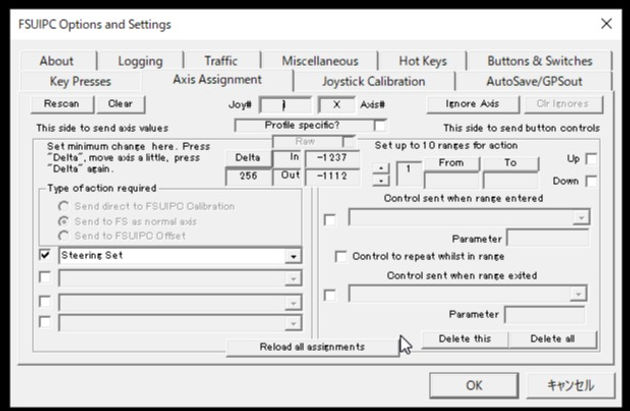Click the キャンセル cancel button

(571, 386)
